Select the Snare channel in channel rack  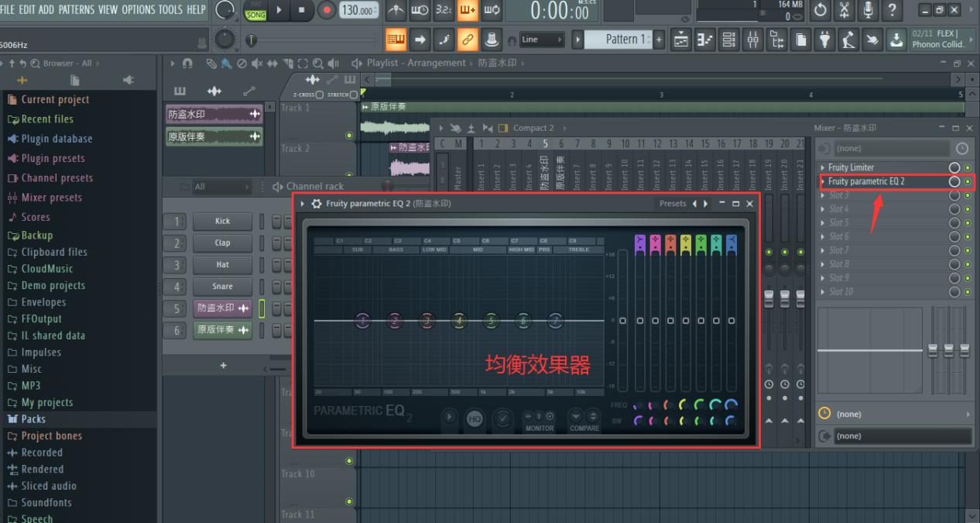pos(221,286)
